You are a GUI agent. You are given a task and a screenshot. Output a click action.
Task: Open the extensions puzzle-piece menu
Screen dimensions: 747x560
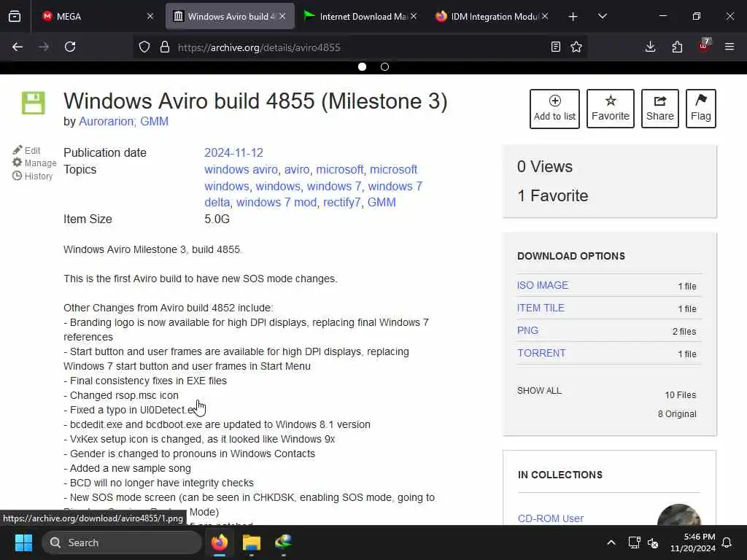tap(677, 47)
